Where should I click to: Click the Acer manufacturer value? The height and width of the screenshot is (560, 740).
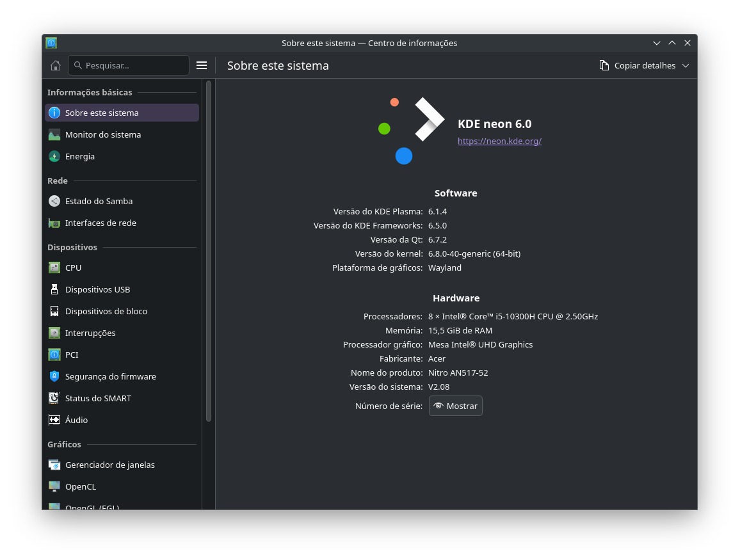click(x=437, y=358)
